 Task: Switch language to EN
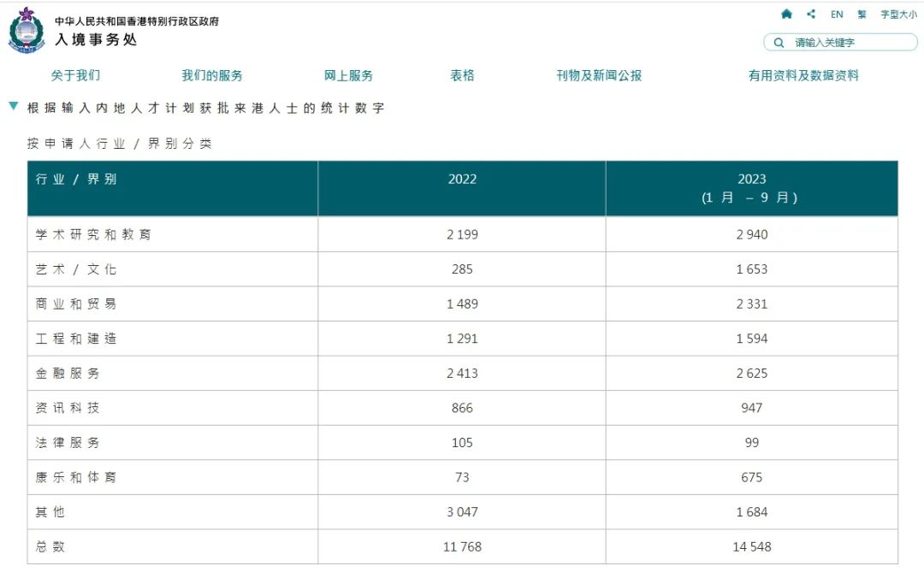point(837,15)
